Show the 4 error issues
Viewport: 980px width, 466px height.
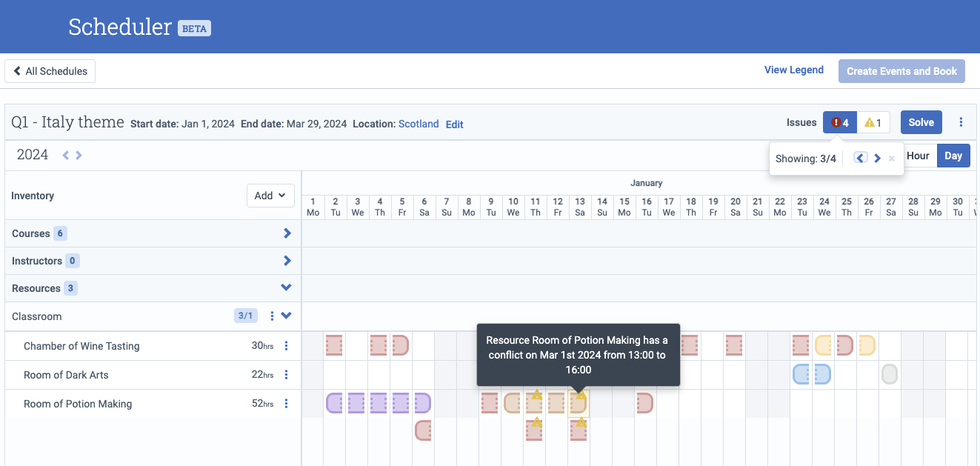coord(840,122)
